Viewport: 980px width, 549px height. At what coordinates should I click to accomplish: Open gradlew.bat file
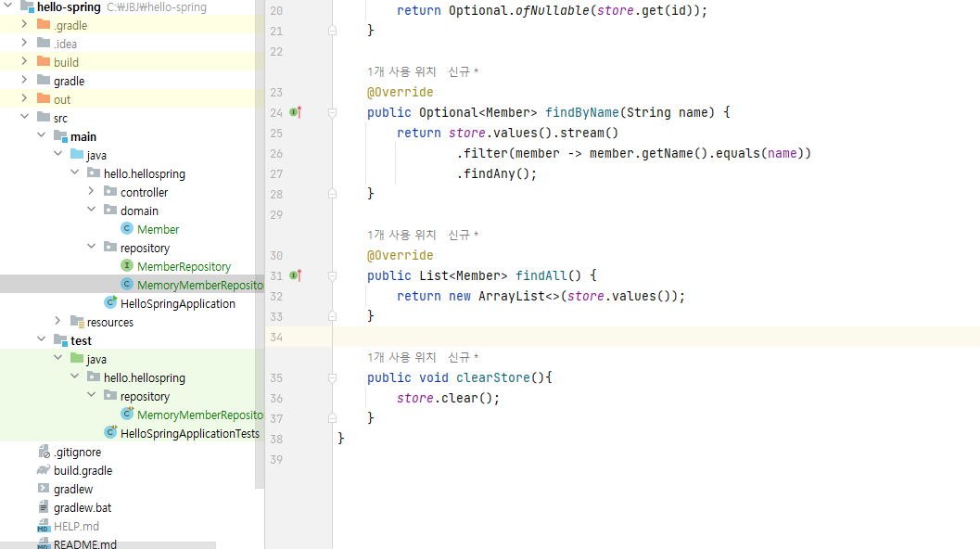point(83,507)
